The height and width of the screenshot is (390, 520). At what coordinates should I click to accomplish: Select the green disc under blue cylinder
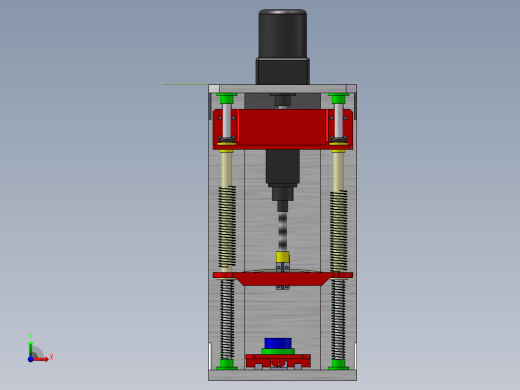(278, 351)
